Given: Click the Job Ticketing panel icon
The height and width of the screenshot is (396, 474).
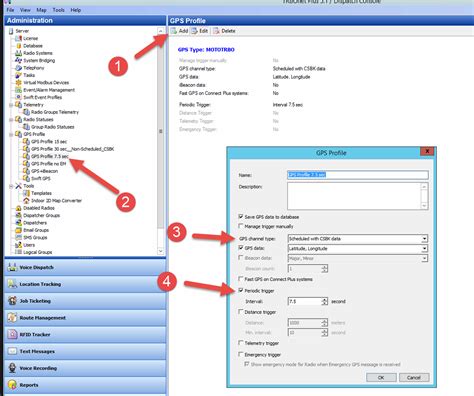Looking at the screenshot, I should [12, 301].
